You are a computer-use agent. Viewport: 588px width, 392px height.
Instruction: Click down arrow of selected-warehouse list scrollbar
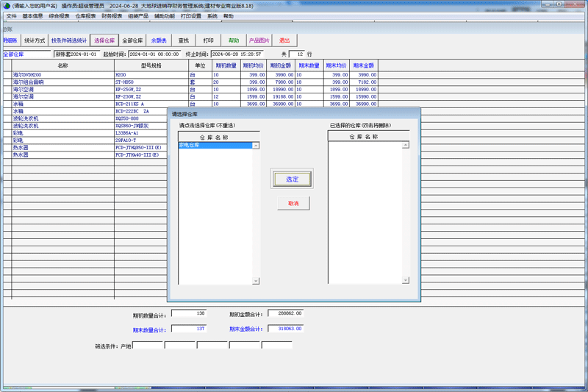coord(406,280)
